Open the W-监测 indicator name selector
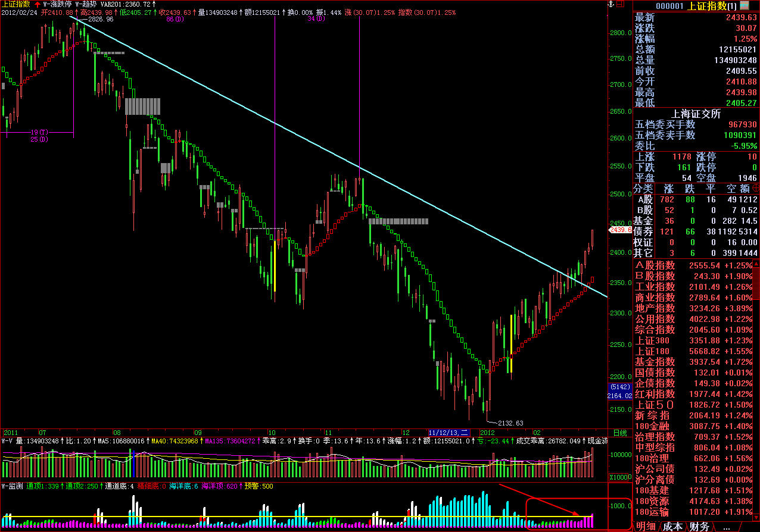Viewport: 760px width, 532px height. pyautogui.click(x=12, y=486)
